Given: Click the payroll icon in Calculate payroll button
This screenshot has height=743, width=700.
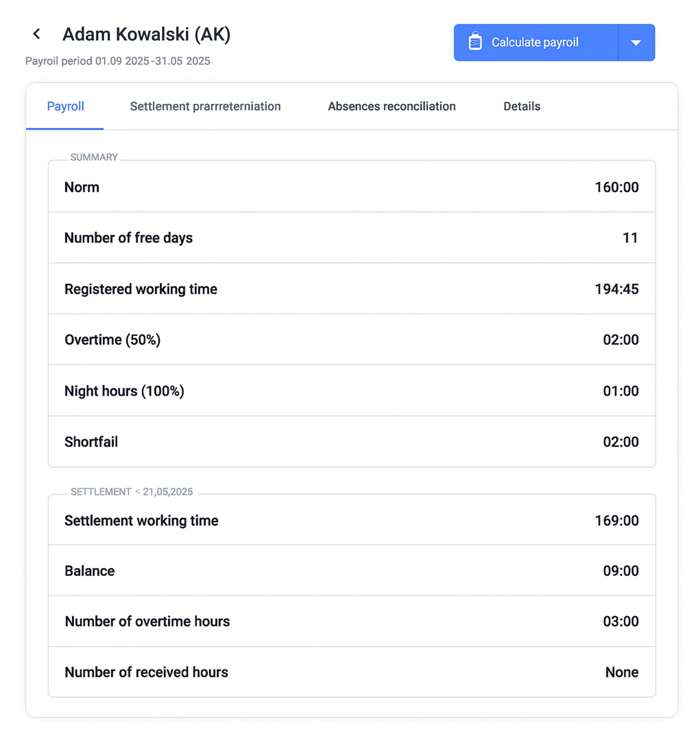Looking at the screenshot, I should [x=475, y=41].
